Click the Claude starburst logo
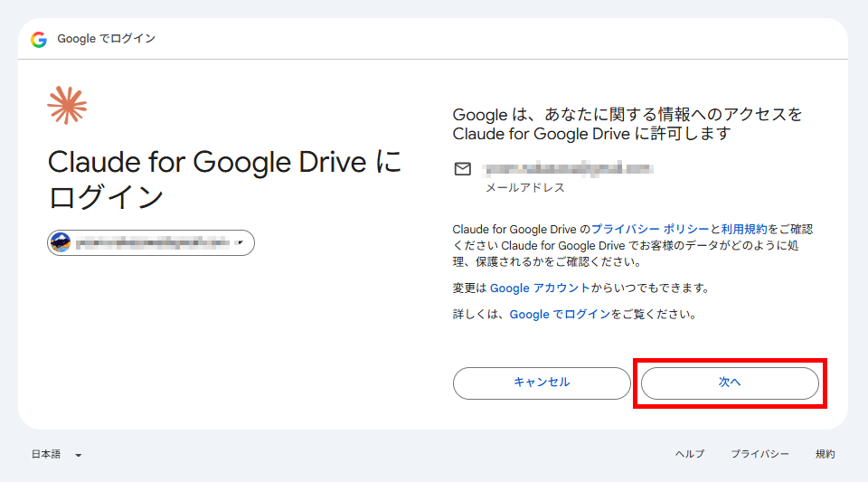The height and width of the screenshot is (482, 868). 67,105
